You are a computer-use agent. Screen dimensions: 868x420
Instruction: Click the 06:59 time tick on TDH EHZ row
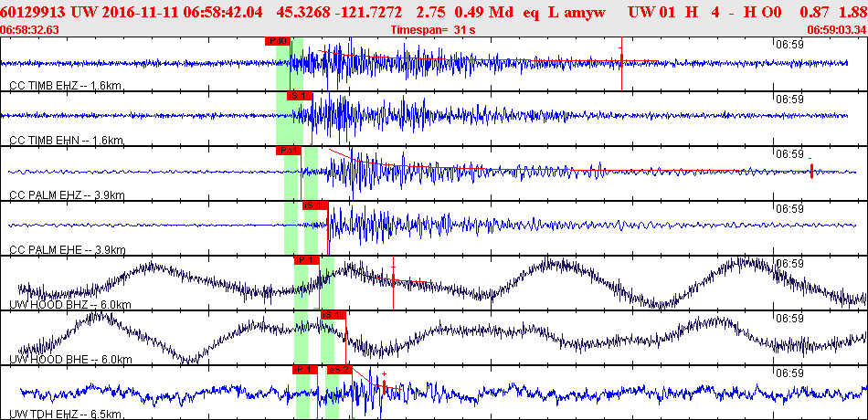[x=789, y=373]
